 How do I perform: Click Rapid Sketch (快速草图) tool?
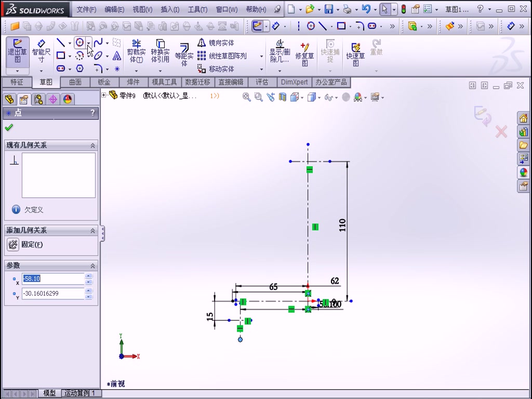click(x=355, y=54)
